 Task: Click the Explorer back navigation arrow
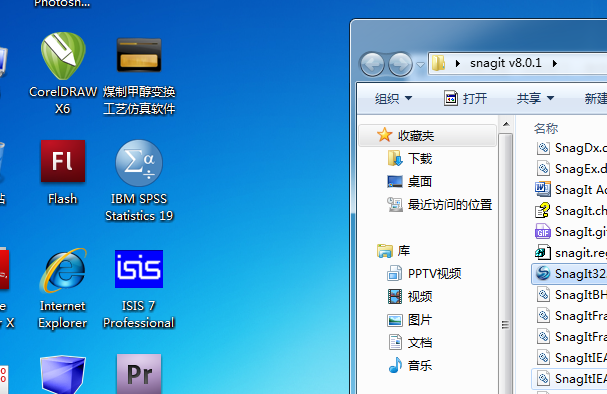(372, 64)
